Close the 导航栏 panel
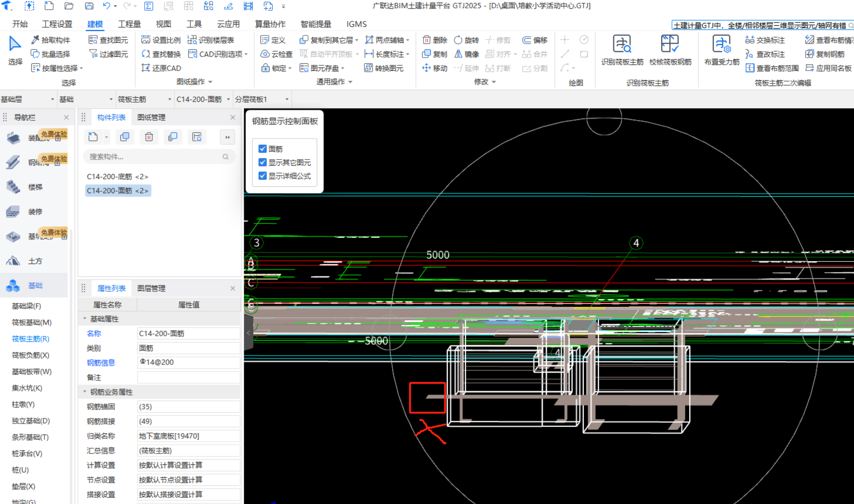 pyautogui.click(x=66, y=117)
